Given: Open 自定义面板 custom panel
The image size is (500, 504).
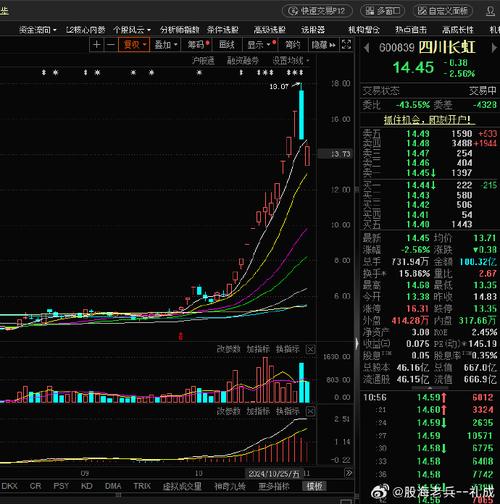Looking at the screenshot, I should (x=443, y=11).
